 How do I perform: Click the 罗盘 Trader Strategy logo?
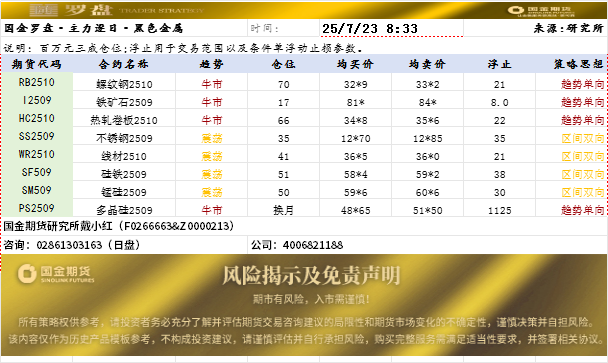pyautogui.click(x=116, y=10)
